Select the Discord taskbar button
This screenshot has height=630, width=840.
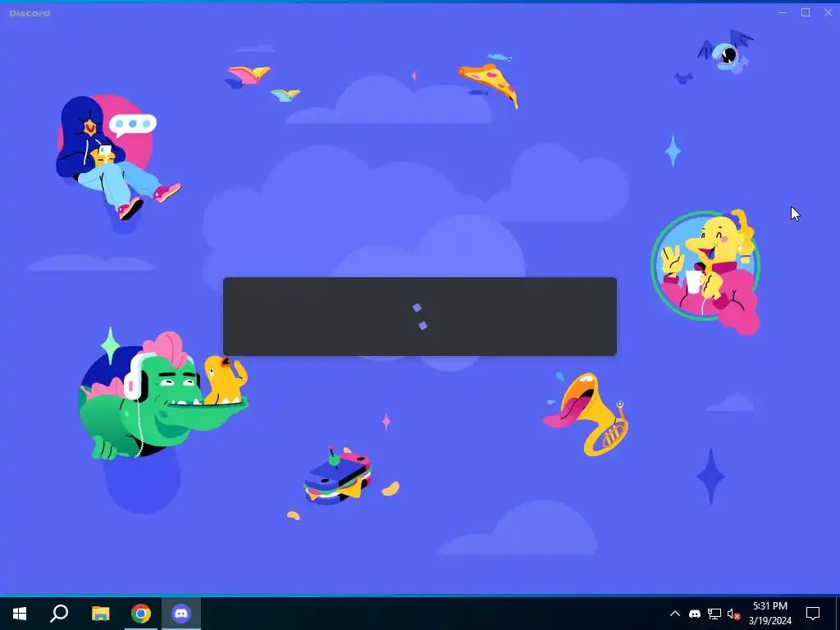[181, 614]
